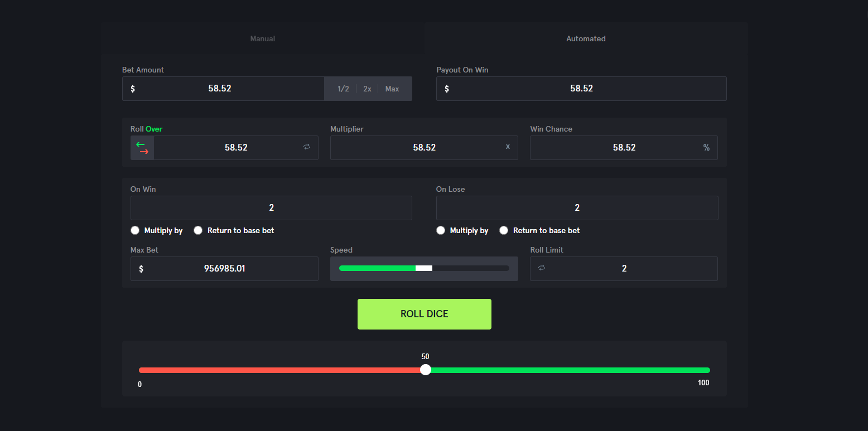
Task: Click the percent symbol in Win Chance field
Action: [706, 148]
